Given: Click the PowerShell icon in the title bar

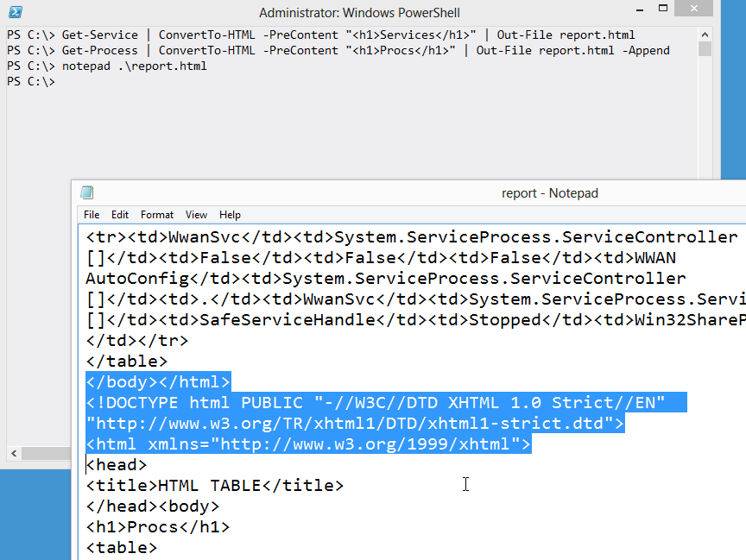Looking at the screenshot, I should (16, 12).
